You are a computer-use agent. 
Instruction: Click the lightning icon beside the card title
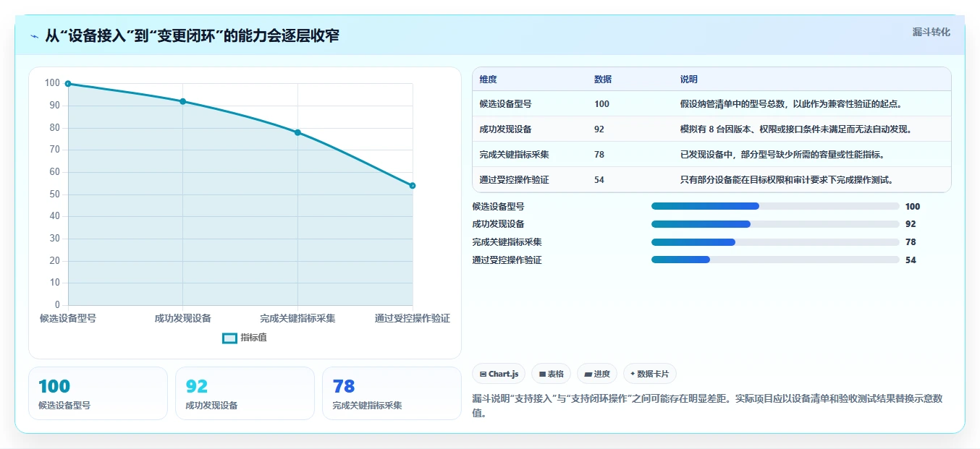coord(34,36)
